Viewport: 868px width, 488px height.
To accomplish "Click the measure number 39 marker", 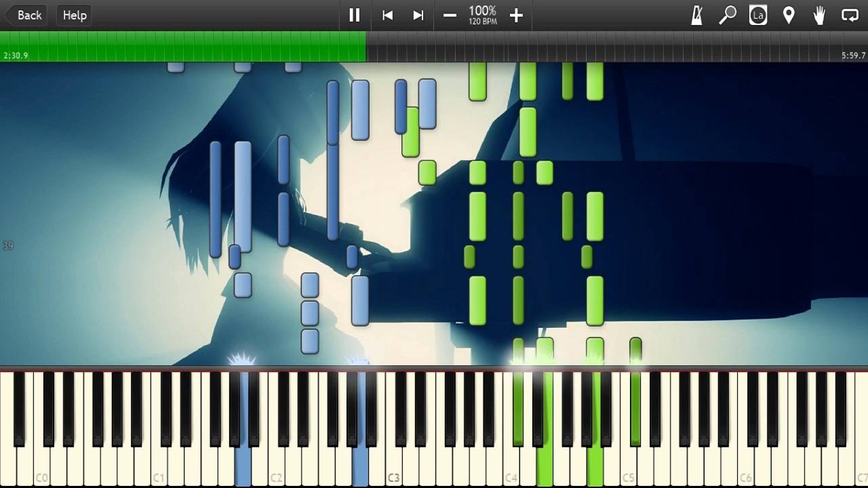I will (x=8, y=246).
